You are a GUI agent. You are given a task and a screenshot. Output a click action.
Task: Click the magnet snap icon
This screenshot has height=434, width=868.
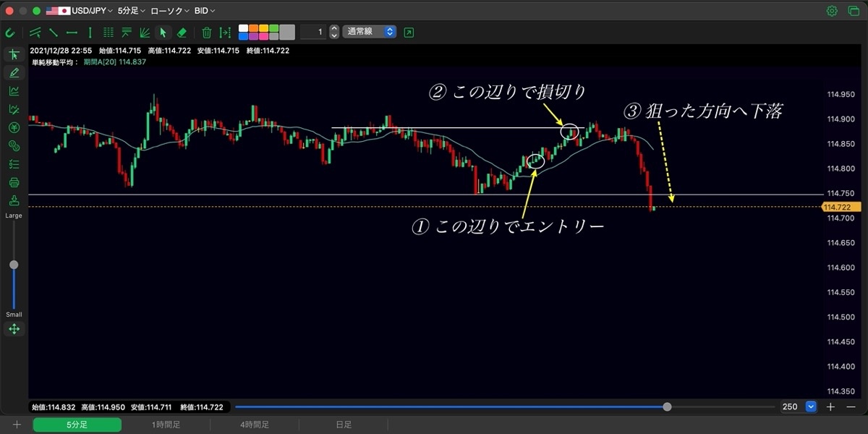pyautogui.click(x=10, y=32)
